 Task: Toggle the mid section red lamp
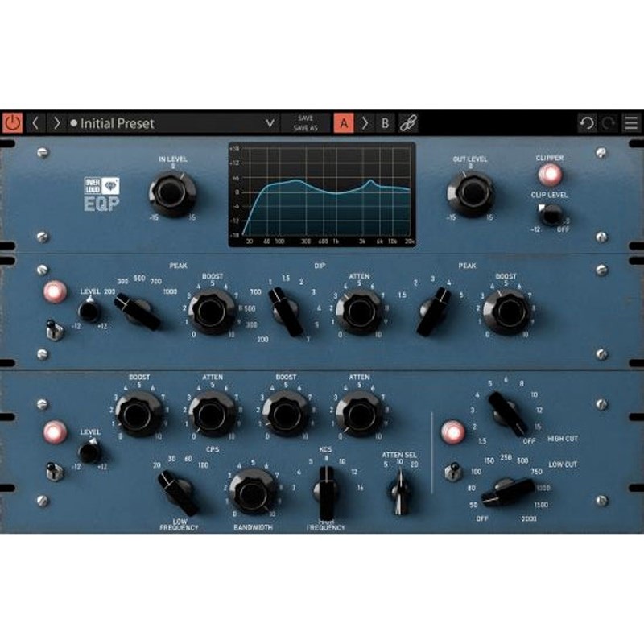(55, 291)
